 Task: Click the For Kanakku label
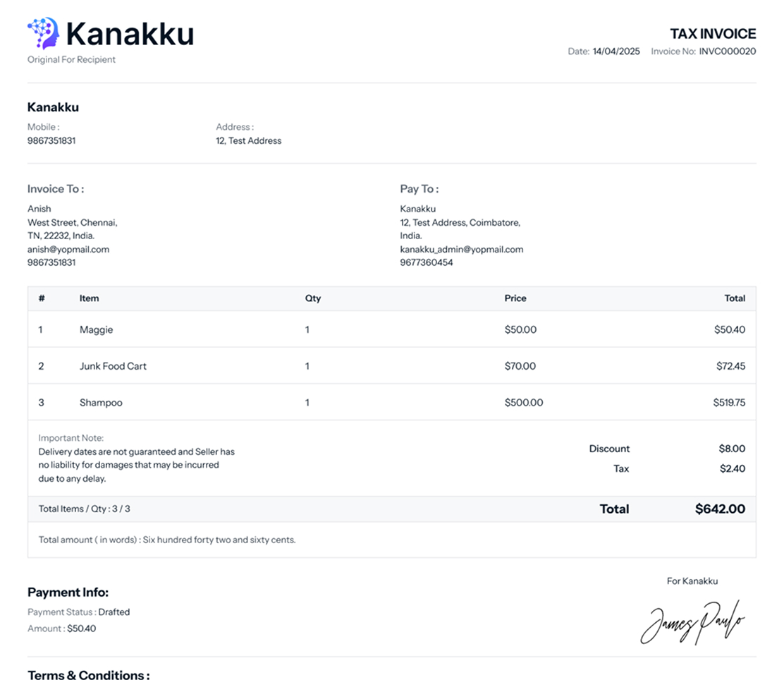[692, 581]
